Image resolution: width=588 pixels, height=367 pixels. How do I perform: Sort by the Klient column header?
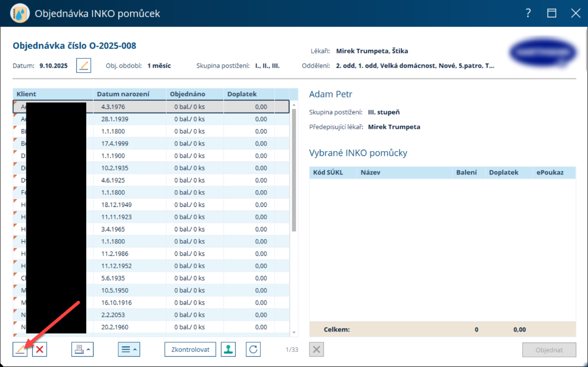(53, 94)
